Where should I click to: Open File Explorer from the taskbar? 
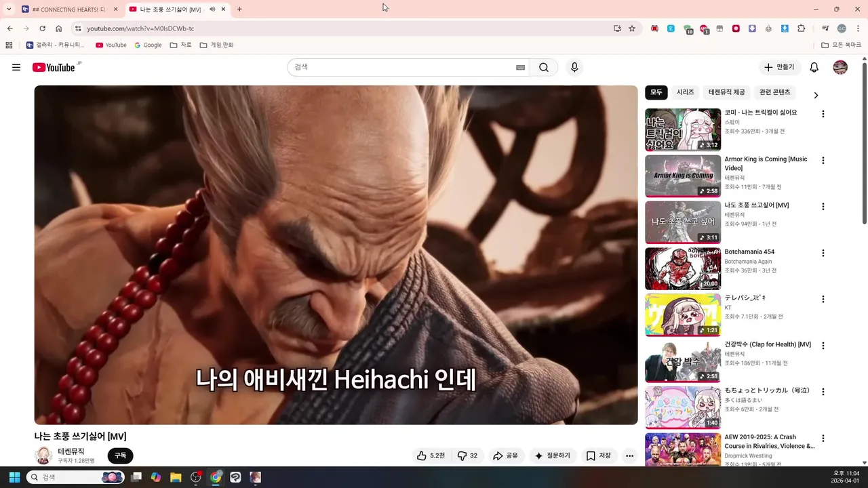point(176,477)
